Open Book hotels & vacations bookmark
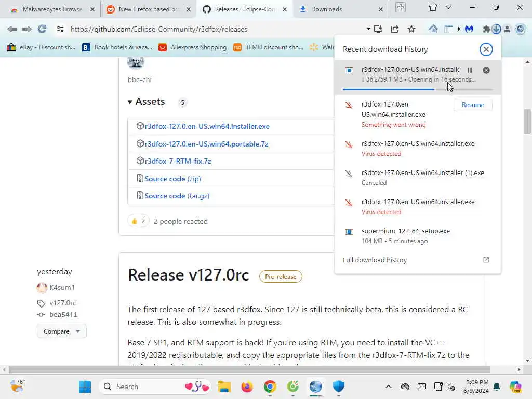Image resolution: width=532 pixels, height=399 pixels. point(117,47)
